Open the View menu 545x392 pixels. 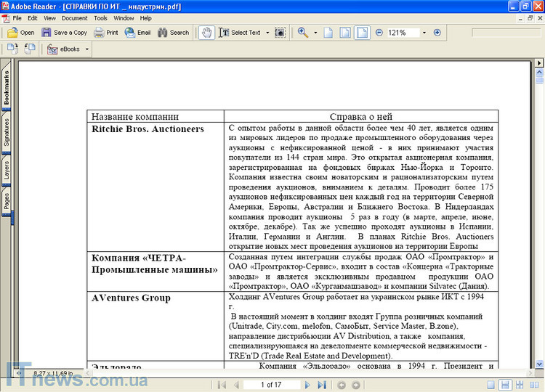pyautogui.click(x=49, y=18)
